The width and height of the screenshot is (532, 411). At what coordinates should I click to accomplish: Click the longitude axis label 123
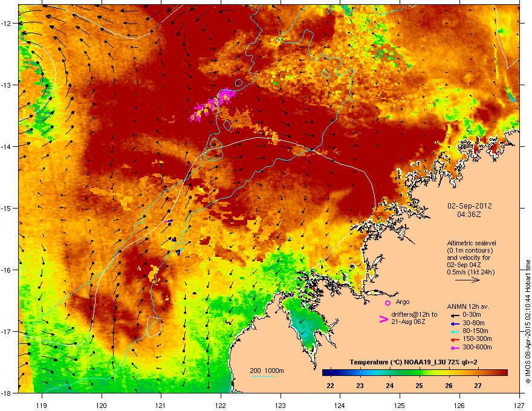click(x=281, y=406)
